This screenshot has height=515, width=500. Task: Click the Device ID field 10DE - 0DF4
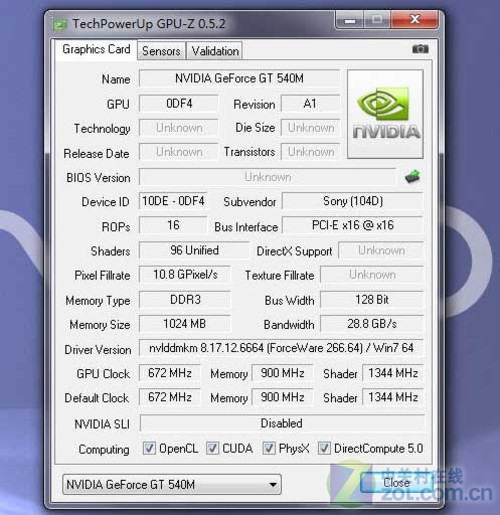click(x=173, y=201)
